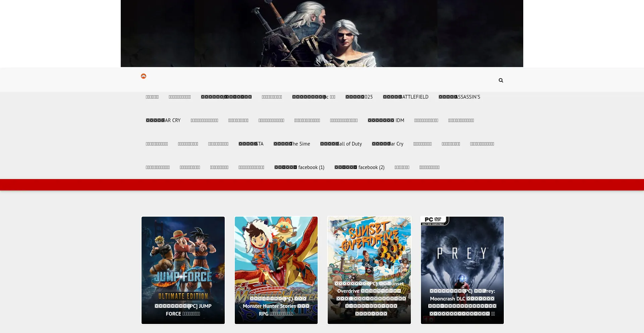Screen dimensions: 644x333
Task: Open the facebook (2) menu link
Action: 359,167
